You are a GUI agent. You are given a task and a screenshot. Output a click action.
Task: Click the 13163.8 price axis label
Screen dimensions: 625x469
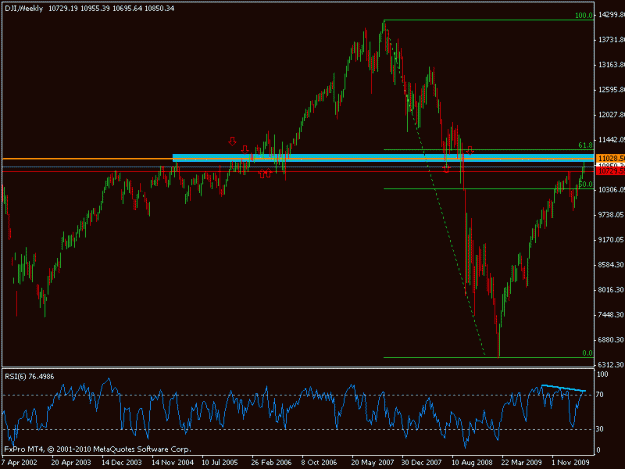(x=611, y=65)
